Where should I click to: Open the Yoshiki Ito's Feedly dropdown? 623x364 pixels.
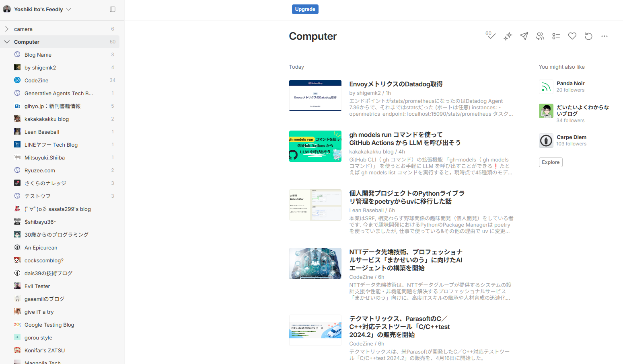(43, 9)
